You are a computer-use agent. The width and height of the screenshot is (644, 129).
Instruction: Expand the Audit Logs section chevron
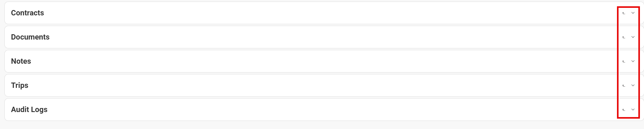pos(633,110)
